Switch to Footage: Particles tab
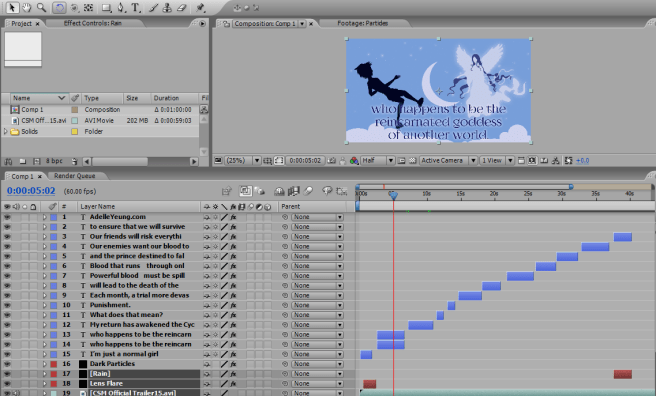656x396 pixels. [x=362, y=23]
